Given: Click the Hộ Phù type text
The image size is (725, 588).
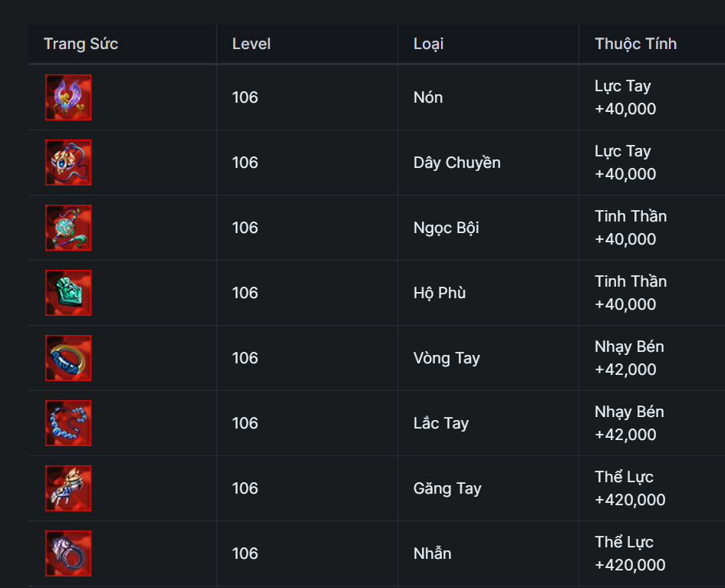Looking at the screenshot, I should [440, 293].
